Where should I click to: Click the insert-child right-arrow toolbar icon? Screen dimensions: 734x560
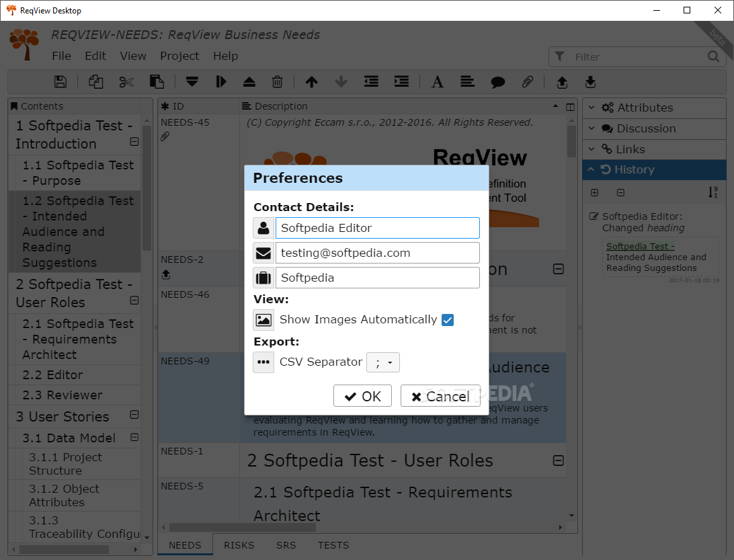point(221,82)
